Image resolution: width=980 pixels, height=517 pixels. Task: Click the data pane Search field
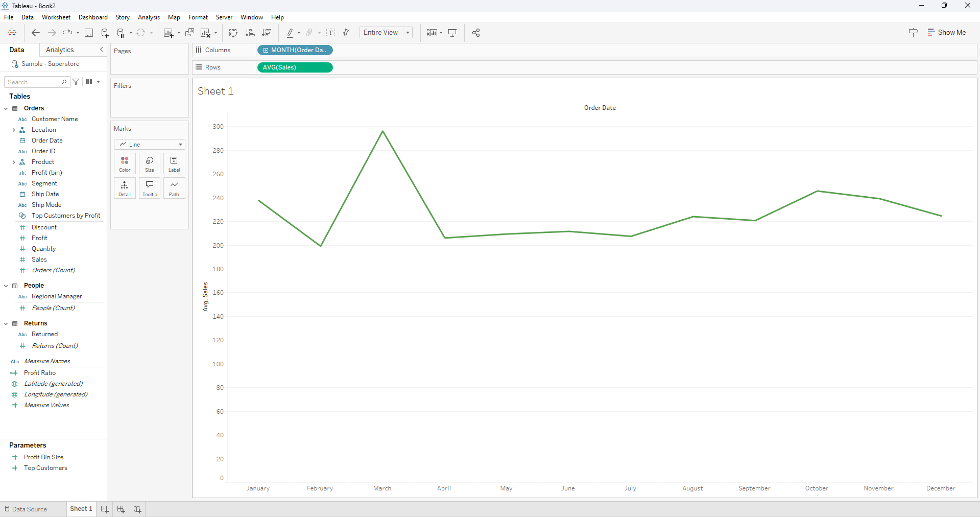point(34,82)
